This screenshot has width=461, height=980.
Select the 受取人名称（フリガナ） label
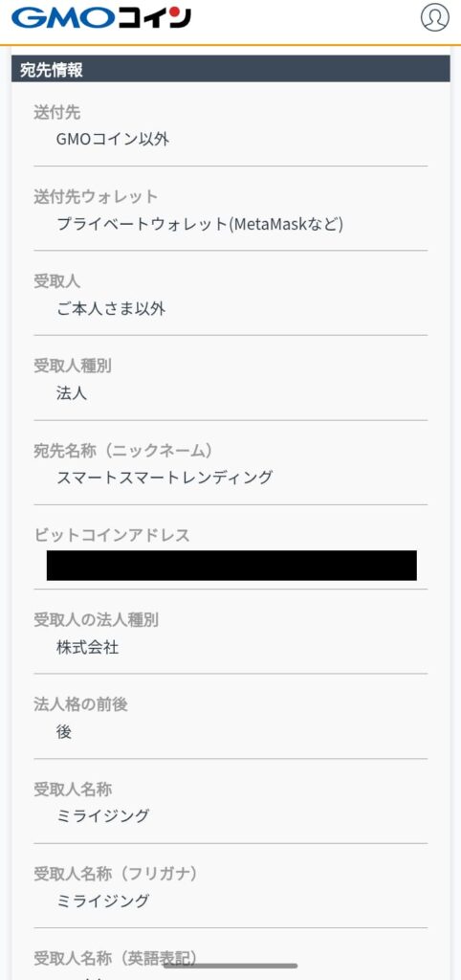[x=116, y=874]
